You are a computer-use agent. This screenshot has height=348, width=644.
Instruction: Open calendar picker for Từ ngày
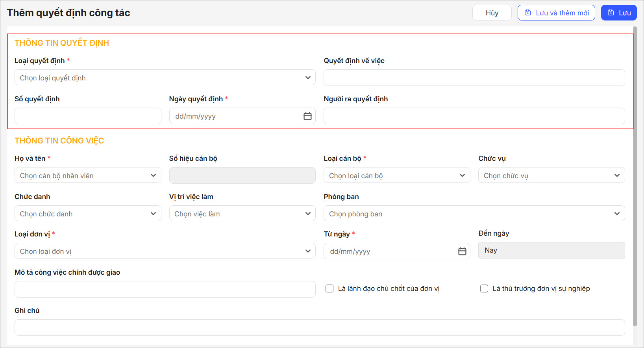[462, 251]
